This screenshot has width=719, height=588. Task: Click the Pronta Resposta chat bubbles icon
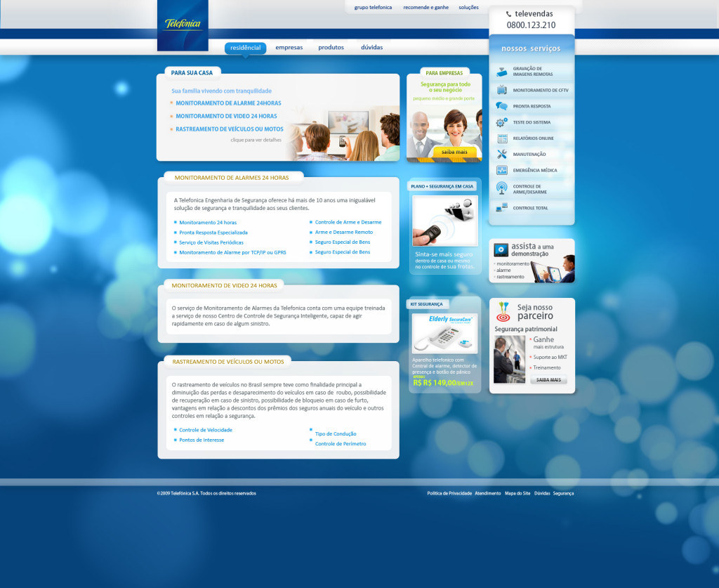click(x=501, y=106)
